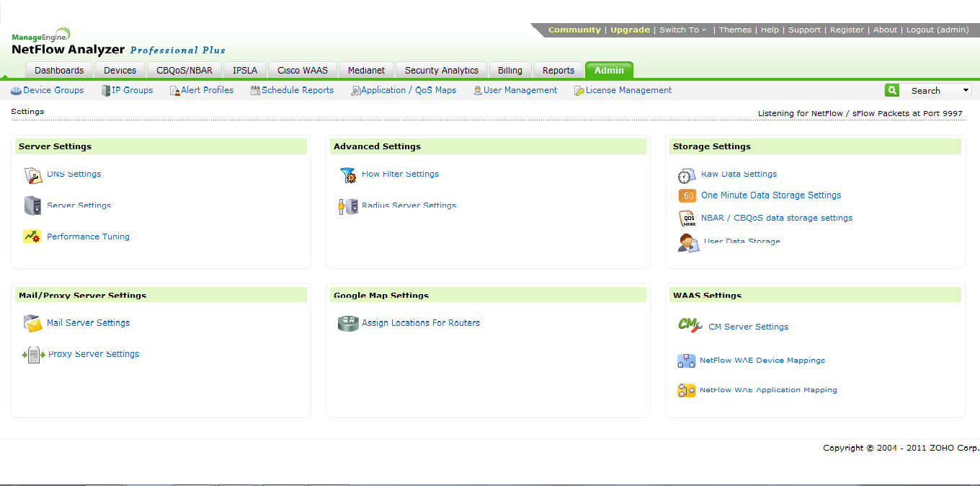Open NBAR / CBQoS data storage settings link
The width and height of the screenshot is (980, 486).
click(777, 218)
